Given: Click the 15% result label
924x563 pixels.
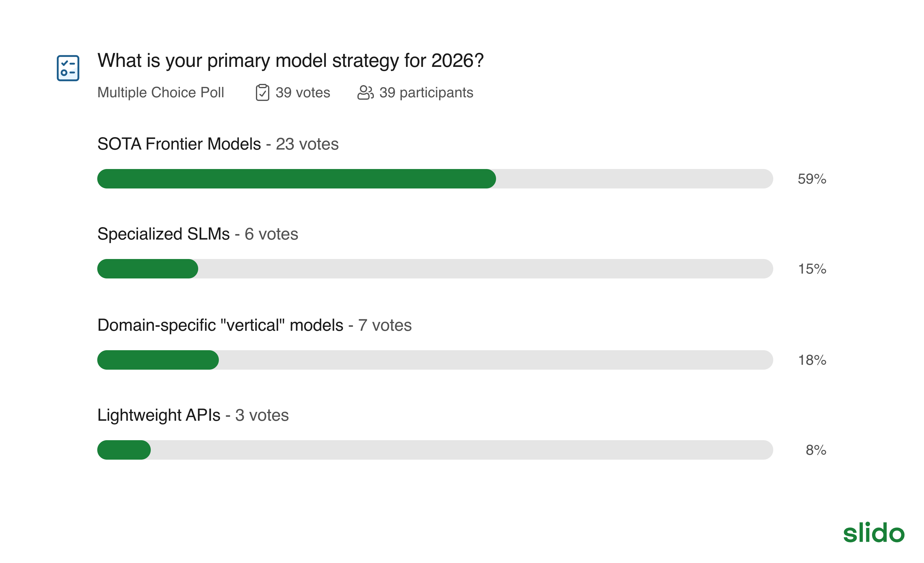Looking at the screenshot, I should pyautogui.click(x=812, y=269).
